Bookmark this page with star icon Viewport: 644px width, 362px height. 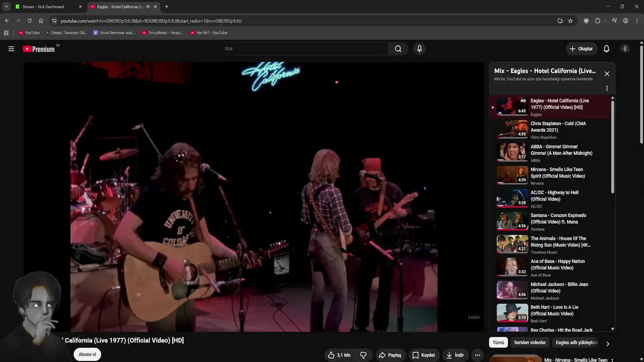tap(570, 21)
